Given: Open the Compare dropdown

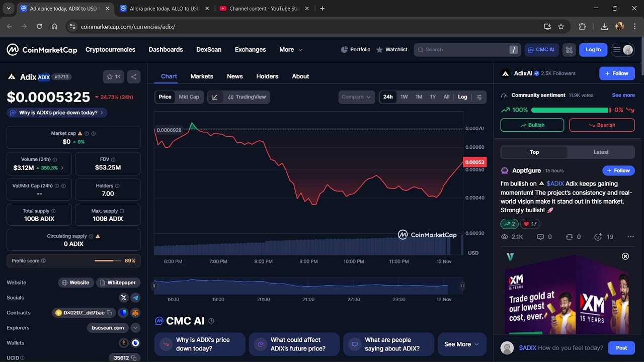Looking at the screenshot, I should pyautogui.click(x=357, y=97).
